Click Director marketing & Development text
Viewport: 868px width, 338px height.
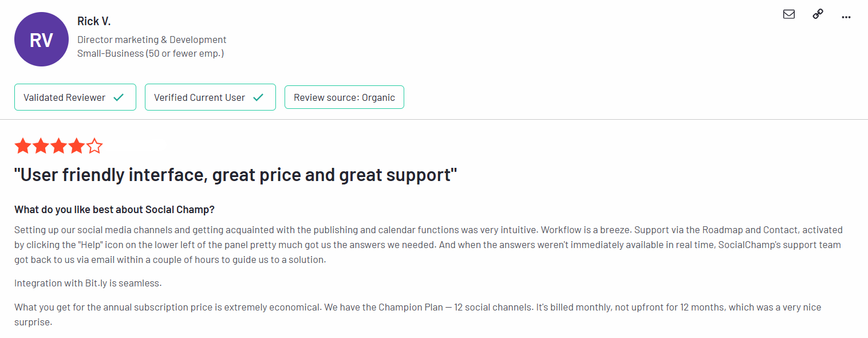point(152,40)
